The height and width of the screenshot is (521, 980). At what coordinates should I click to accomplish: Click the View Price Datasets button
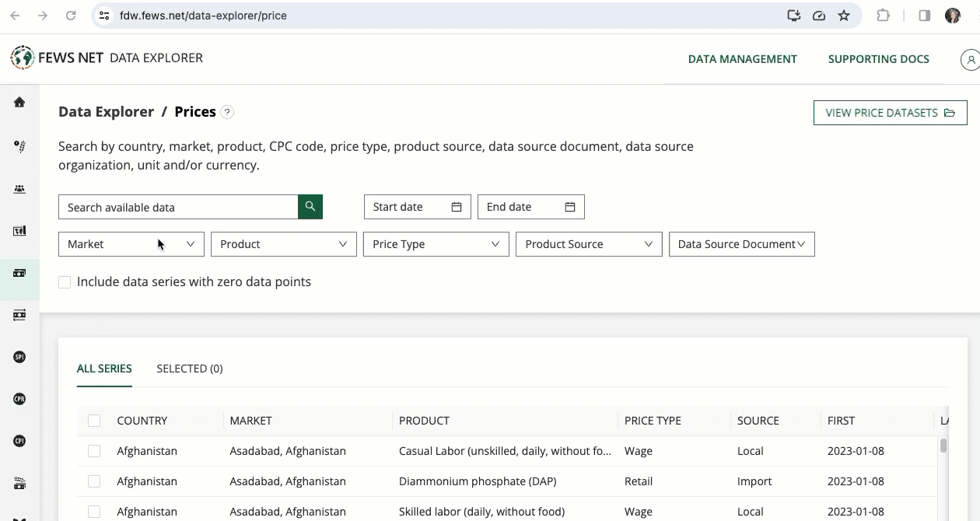[x=890, y=113]
